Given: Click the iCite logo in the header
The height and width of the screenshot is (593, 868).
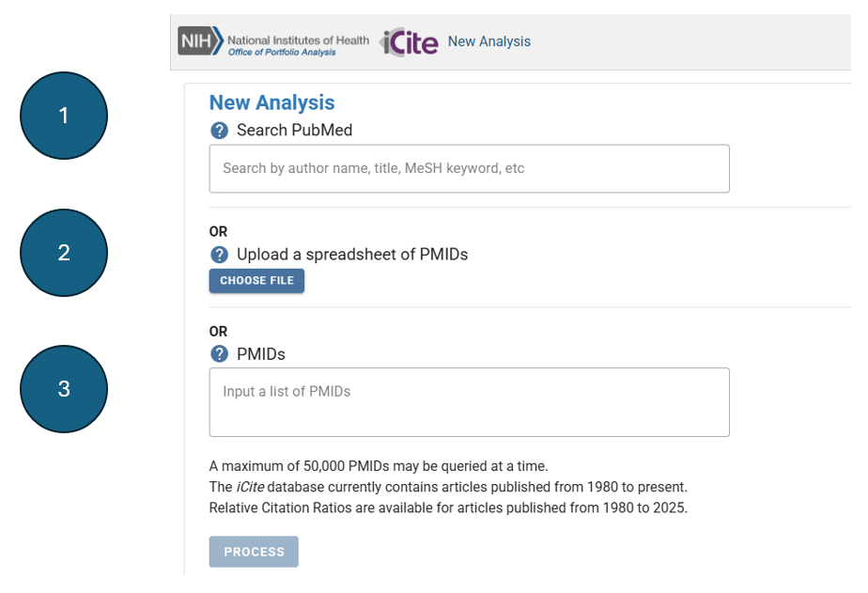Looking at the screenshot, I should tap(409, 41).
